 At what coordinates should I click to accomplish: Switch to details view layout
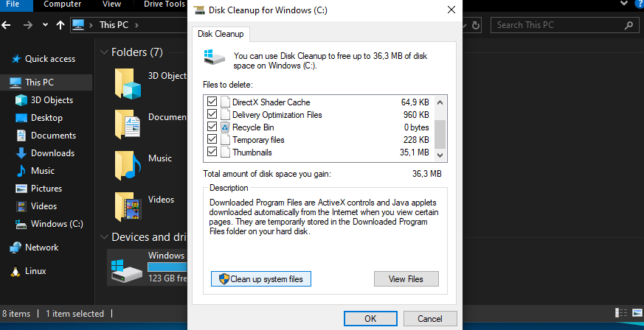pyautogui.click(x=621, y=312)
